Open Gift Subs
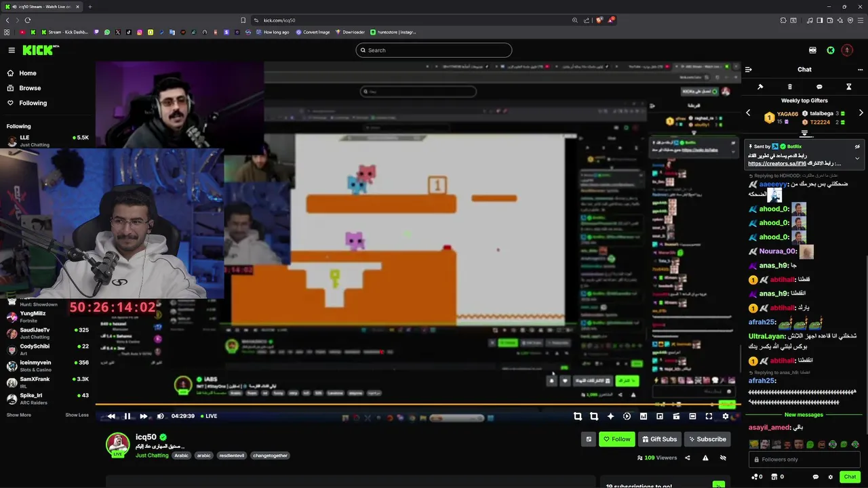Screen dimensions: 868x488 [x=659, y=439]
